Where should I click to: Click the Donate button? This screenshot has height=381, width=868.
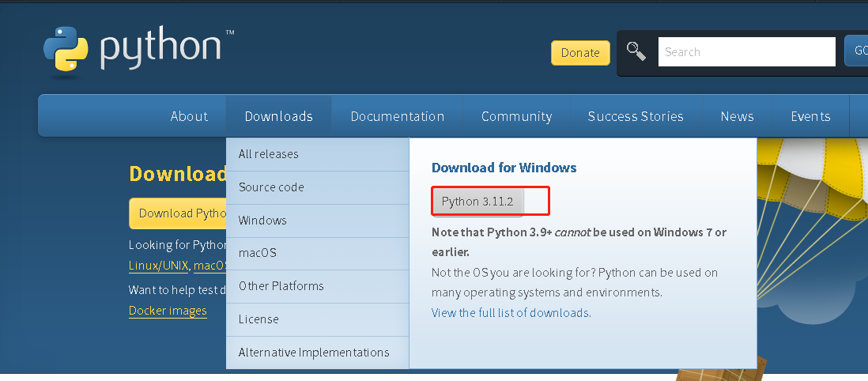(580, 53)
